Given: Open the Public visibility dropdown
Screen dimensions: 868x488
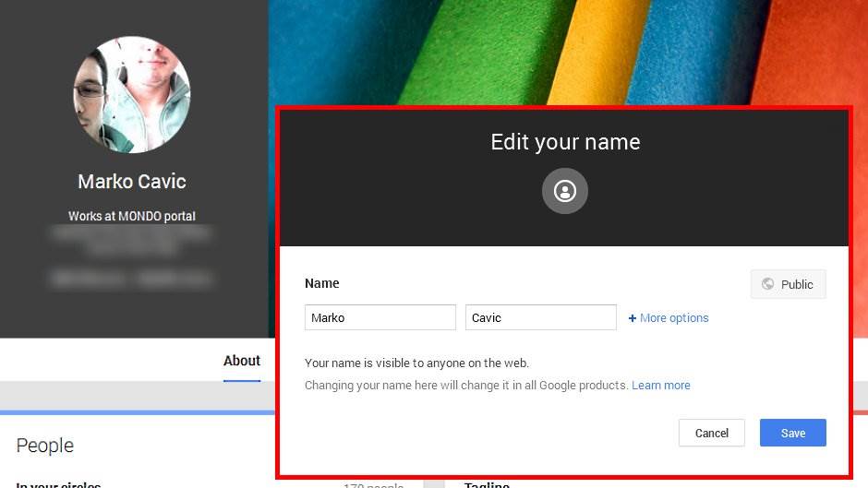Looking at the screenshot, I should tap(788, 284).
